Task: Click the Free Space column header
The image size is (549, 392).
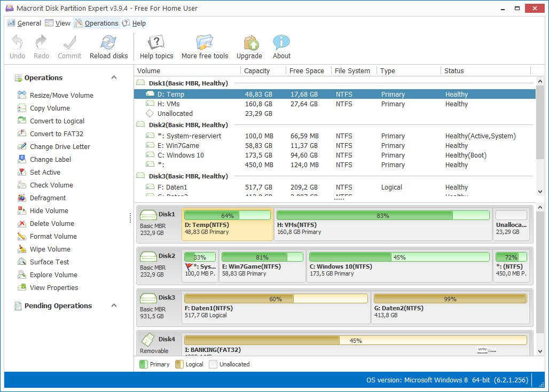Action: pyautogui.click(x=307, y=70)
